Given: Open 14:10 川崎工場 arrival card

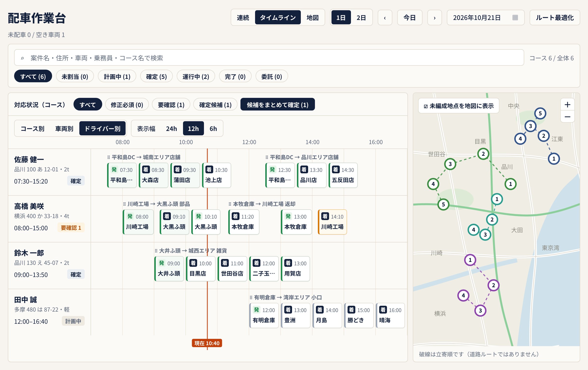Looking at the screenshot, I should click(x=332, y=222).
